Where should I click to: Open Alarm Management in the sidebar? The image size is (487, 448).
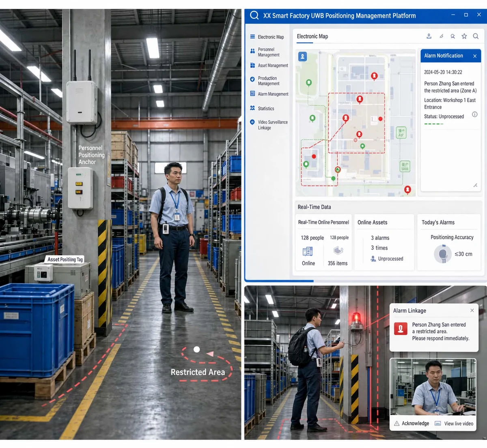point(269,94)
